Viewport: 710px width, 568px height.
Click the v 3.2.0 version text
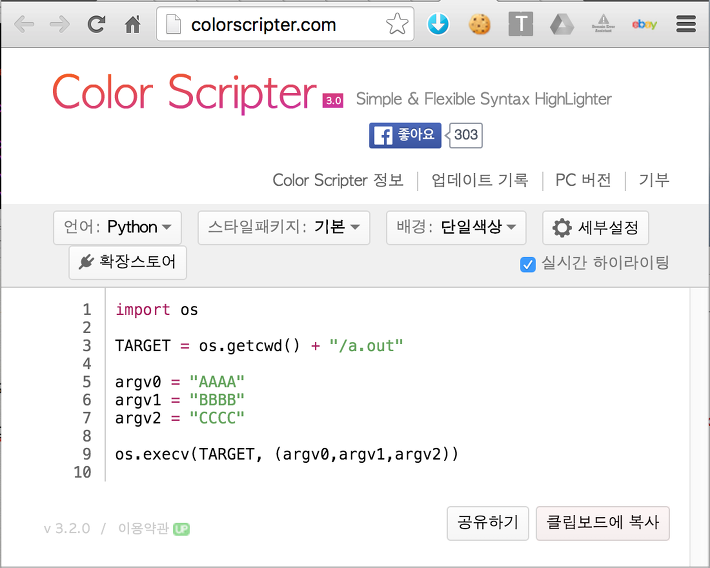coord(67,529)
